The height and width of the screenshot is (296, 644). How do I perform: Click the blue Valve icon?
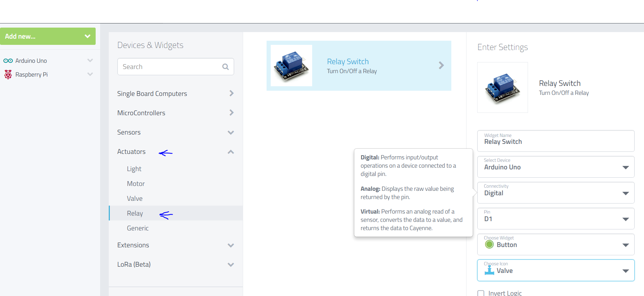tap(489, 270)
